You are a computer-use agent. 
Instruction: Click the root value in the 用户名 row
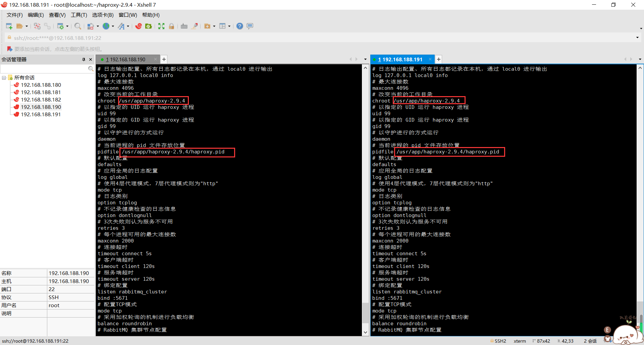pos(54,305)
